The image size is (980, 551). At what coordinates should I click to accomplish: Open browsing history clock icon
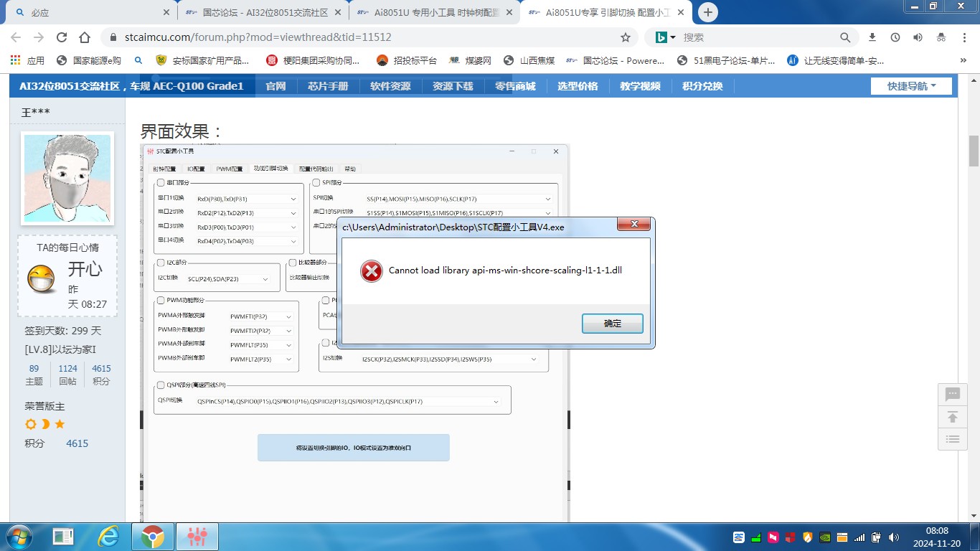click(895, 37)
